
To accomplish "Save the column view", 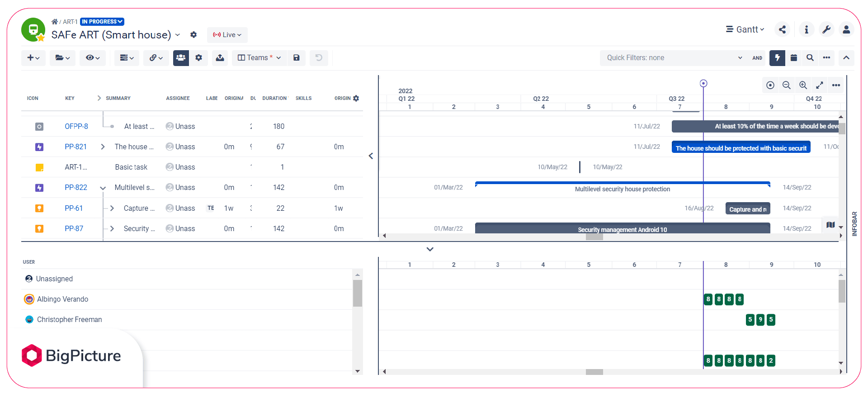I will 297,58.
